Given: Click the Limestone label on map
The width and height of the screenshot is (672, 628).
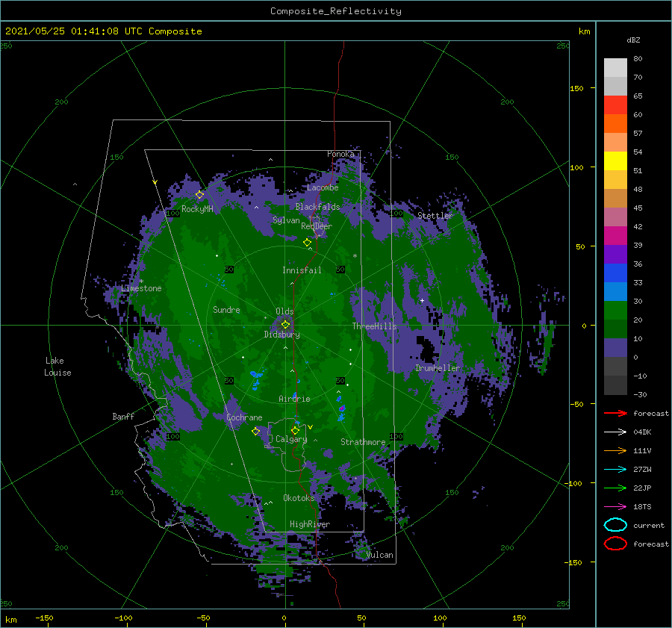Looking at the screenshot, I should point(141,288).
